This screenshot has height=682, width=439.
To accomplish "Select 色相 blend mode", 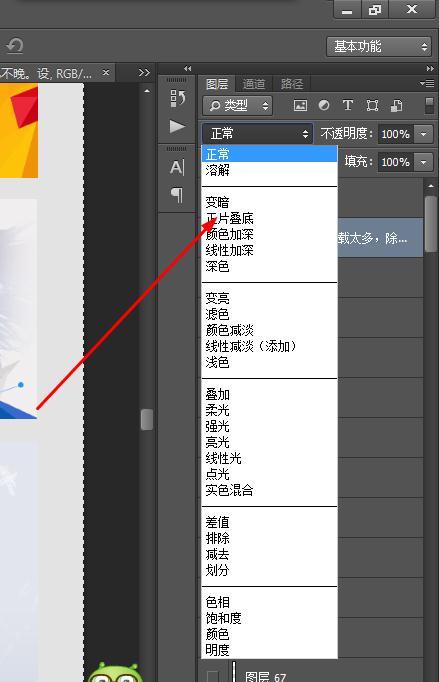I will pyautogui.click(x=269, y=602).
